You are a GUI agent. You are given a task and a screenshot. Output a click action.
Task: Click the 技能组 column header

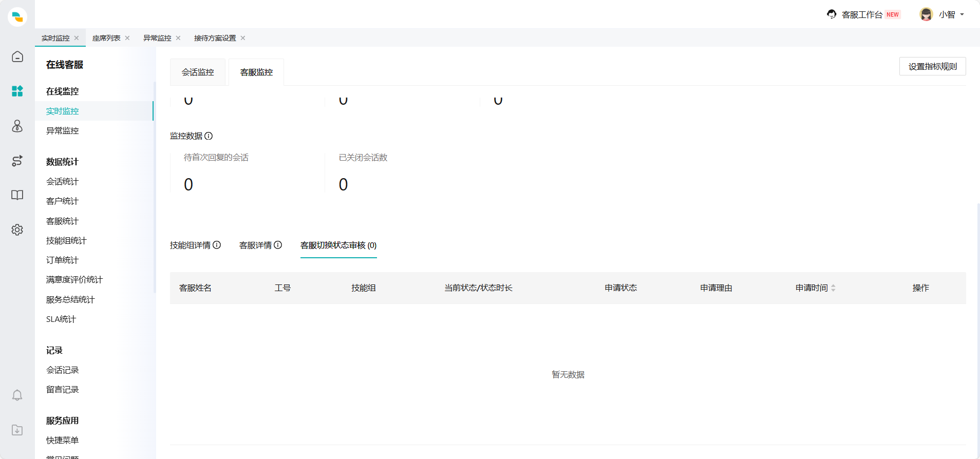[x=364, y=288]
